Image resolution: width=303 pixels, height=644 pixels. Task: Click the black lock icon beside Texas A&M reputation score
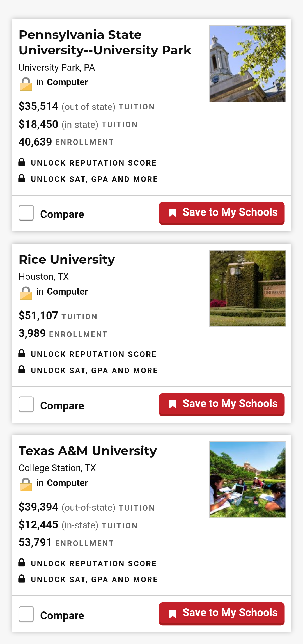[x=22, y=563]
